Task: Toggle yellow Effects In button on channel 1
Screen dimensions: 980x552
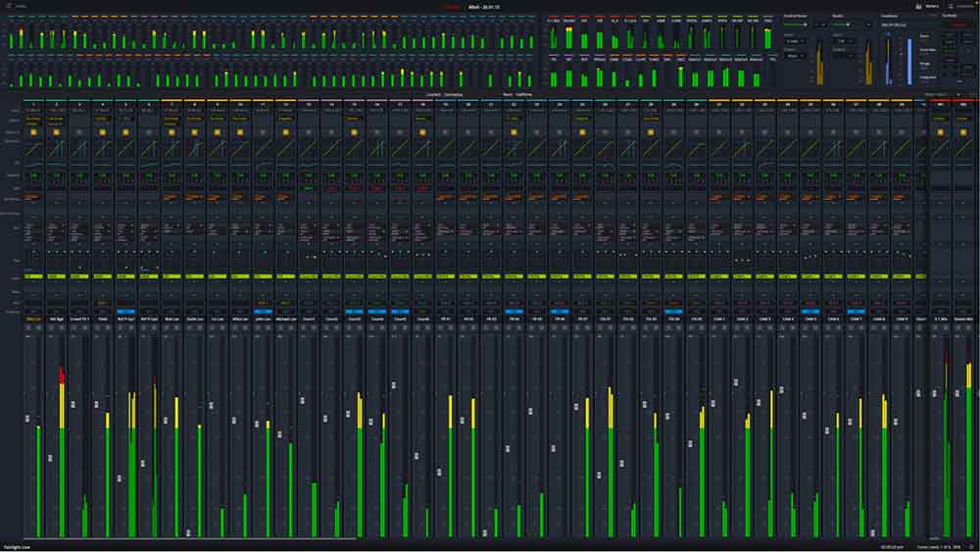Action: pyautogui.click(x=33, y=132)
